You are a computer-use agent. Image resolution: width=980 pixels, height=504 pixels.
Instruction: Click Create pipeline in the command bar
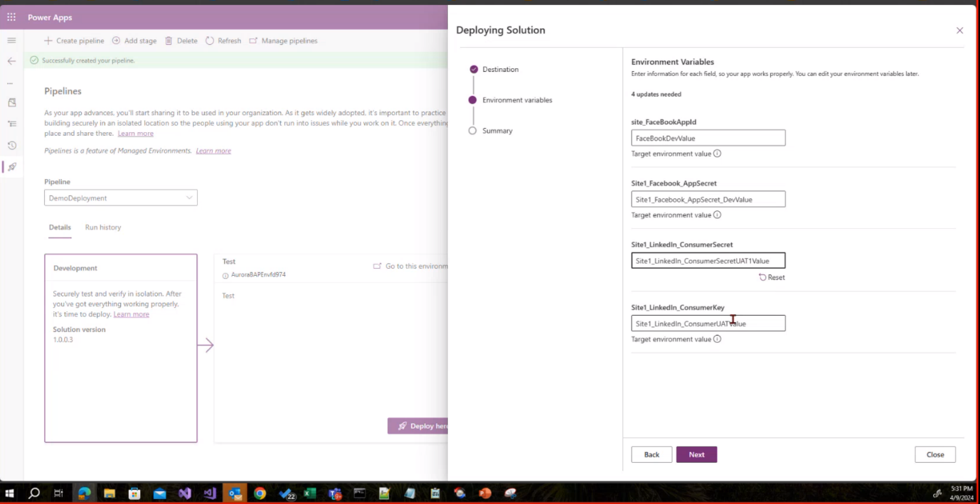74,41
